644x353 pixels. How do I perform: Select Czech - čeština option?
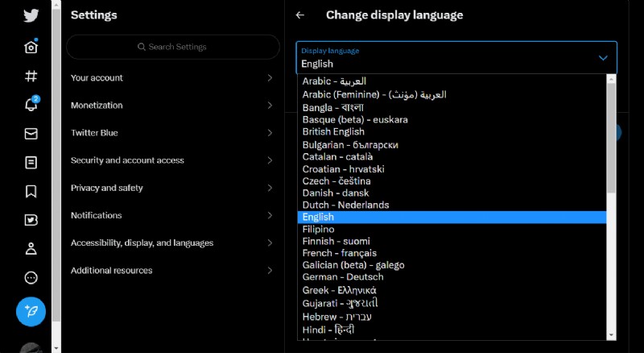click(x=452, y=181)
